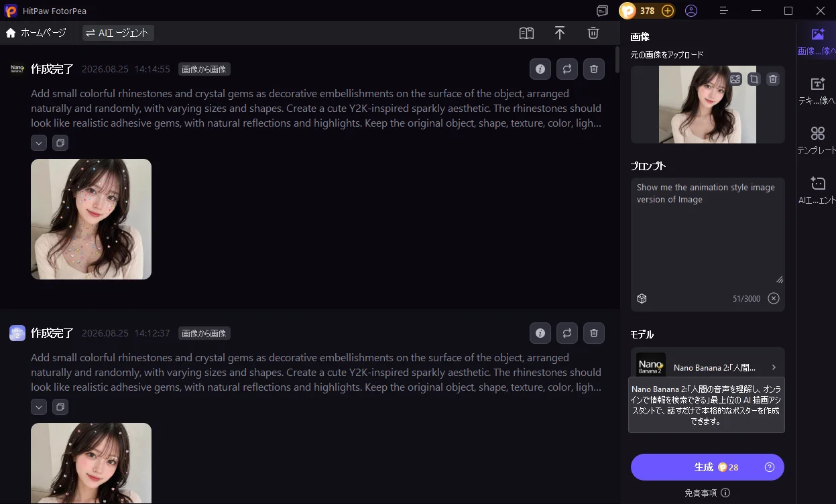Viewport: 836px width, 504px height.
Task: Click the uploaded source image preview
Action: (x=707, y=105)
